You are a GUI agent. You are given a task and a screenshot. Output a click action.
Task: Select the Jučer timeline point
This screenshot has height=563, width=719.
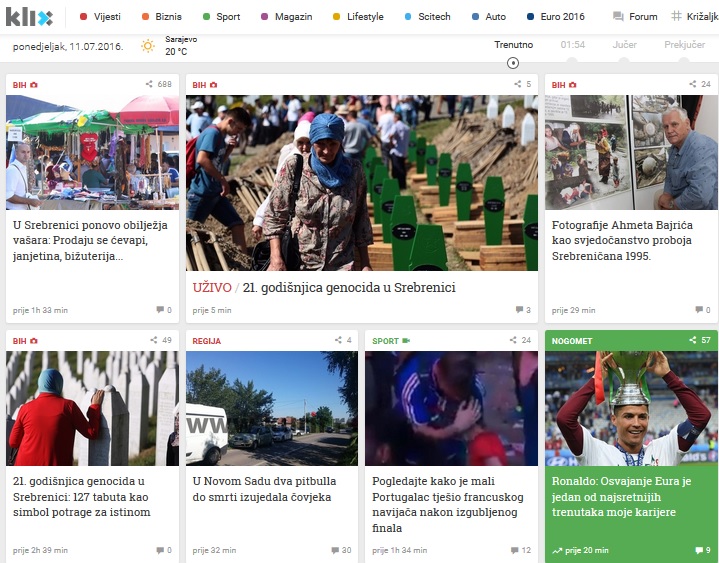[624, 45]
